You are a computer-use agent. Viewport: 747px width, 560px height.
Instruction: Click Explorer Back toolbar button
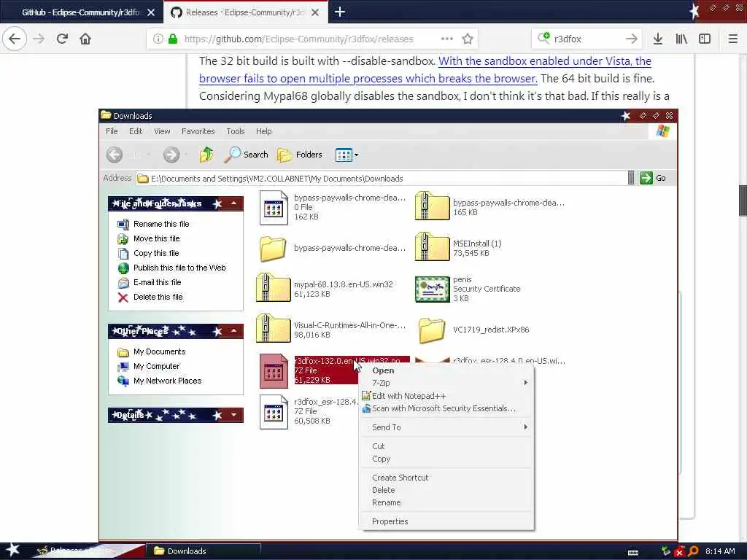pyautogui.click(x=115, y=155)
